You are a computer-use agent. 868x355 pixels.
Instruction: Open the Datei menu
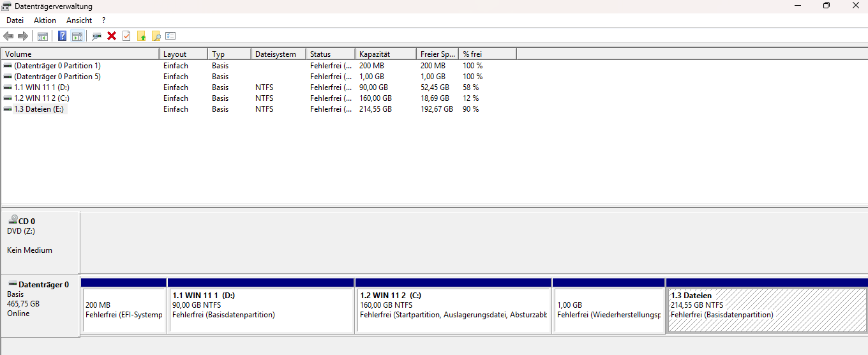(15, 20)
